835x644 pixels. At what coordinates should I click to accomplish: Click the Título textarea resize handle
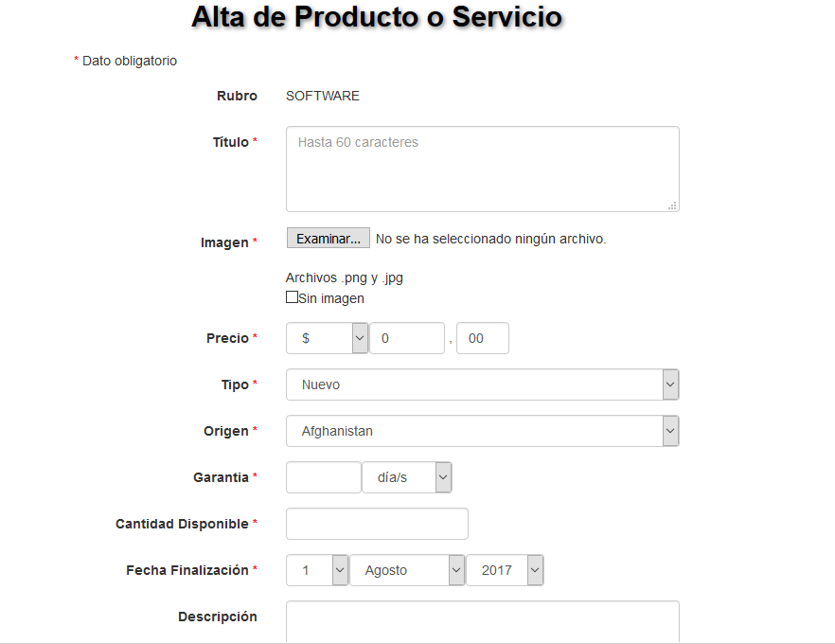point(672,206)
